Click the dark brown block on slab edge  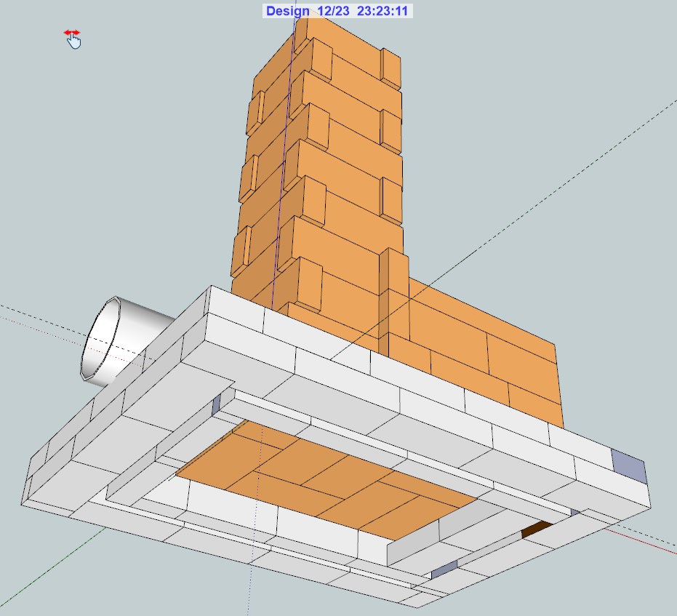537,530
